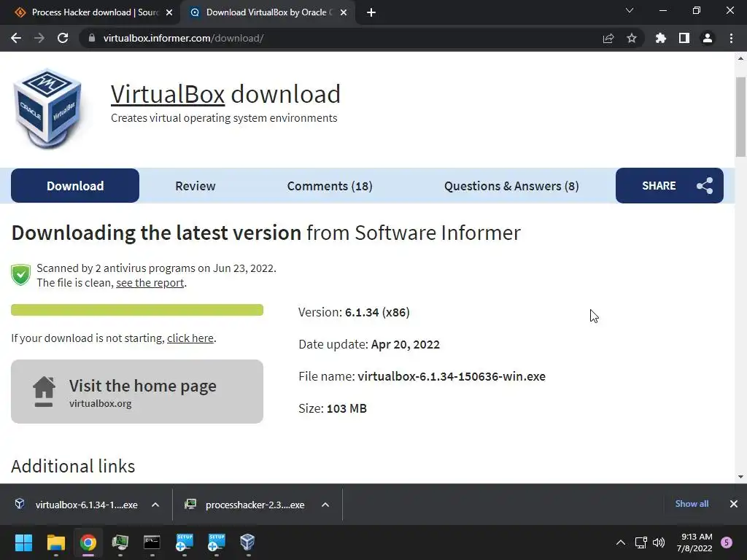Viewport: 747px width, 560px height.
Task: Switch to the Review tab
Action: pos(196,186)
